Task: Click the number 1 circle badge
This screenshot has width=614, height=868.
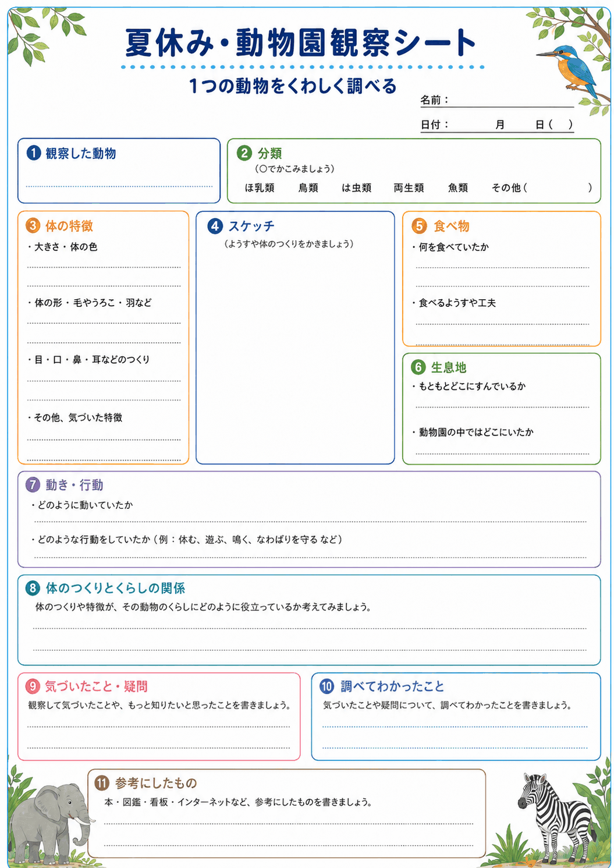Action: point(34,153)
